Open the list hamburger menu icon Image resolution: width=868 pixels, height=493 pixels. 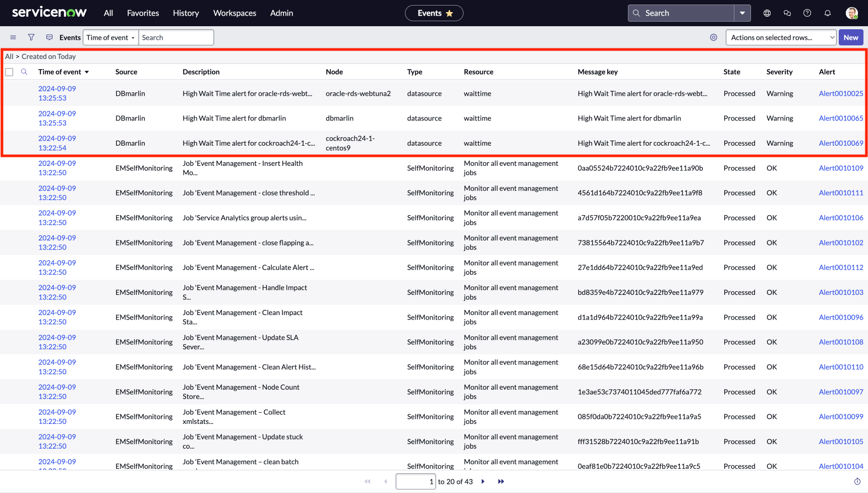coord(13,37)
